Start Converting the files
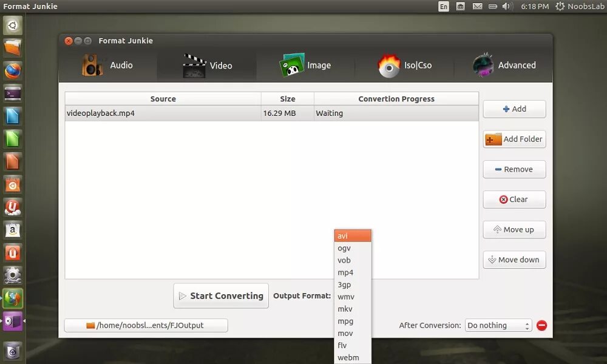The height and width of the screenshot is (364, 607). (x=221, y=296)
